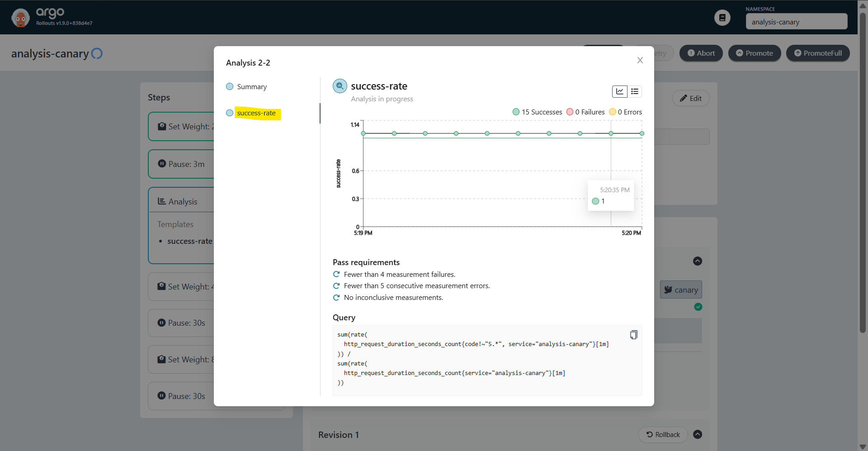Click success-rate template in Steps panel
Screen dimensions: 868x451
coord(189,241)
